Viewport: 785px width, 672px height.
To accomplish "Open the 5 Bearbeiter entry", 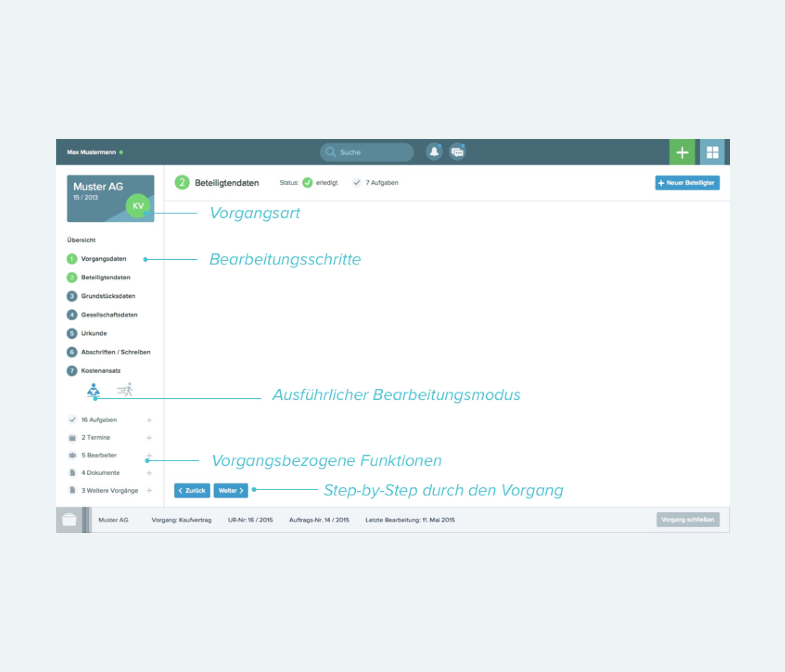I will coord(99,455).
